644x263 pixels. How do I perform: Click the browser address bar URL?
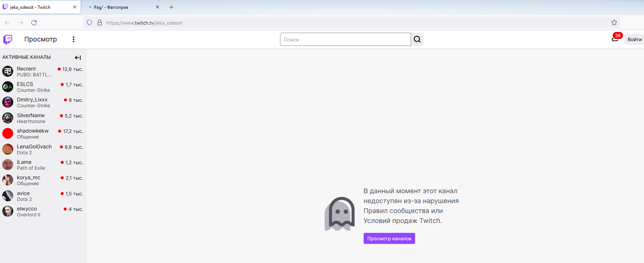tap(144, 23)
